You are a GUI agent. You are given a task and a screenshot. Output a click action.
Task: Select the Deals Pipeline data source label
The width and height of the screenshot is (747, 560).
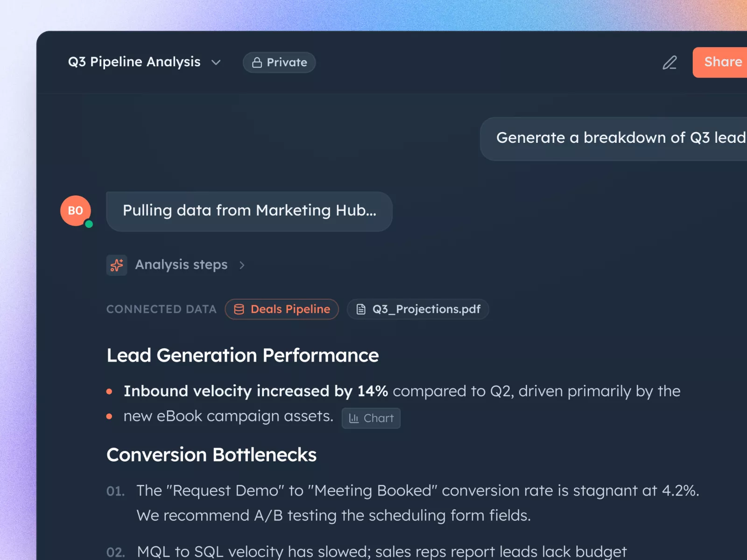[290, 309]
